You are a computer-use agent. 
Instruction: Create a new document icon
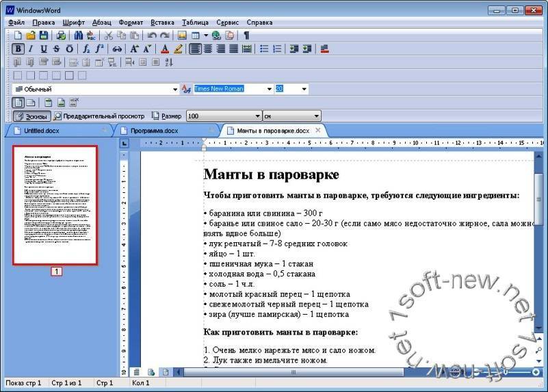click(x=18, y=36)
